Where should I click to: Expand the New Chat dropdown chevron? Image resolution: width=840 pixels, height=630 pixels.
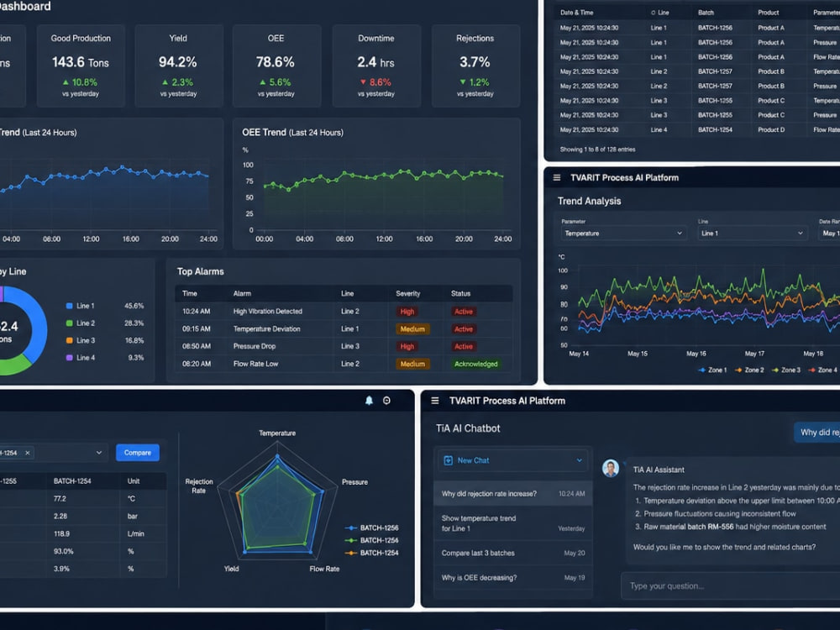pos(579,460)
